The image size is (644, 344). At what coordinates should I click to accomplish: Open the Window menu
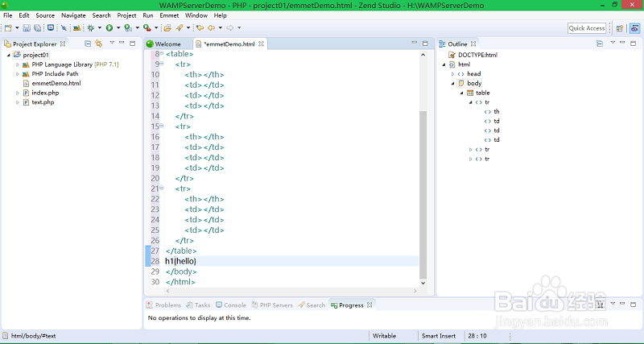(196, 15)
